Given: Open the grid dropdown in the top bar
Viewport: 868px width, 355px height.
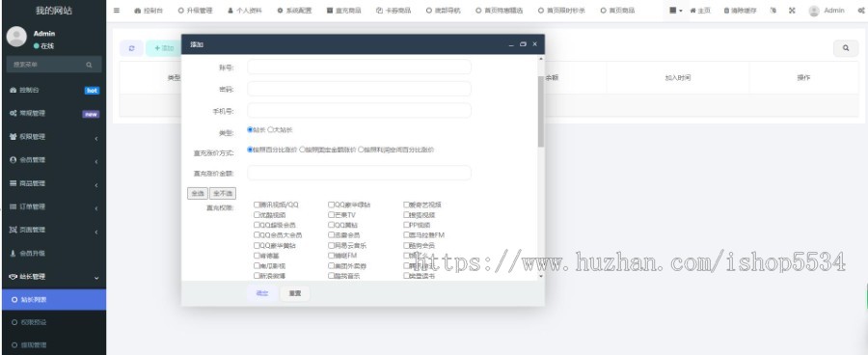Looking at the screenshot, I should coord(675,10).
